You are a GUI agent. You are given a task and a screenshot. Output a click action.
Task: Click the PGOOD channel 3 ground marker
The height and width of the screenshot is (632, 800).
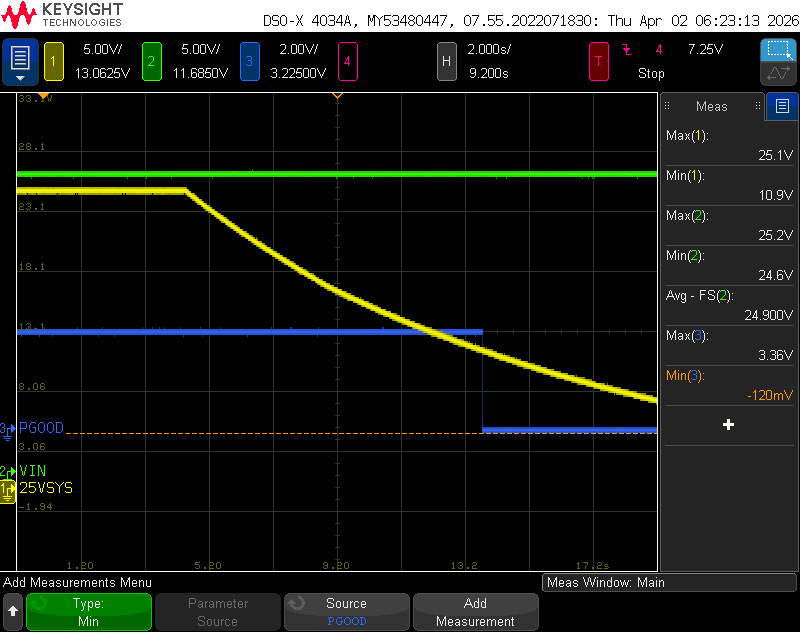[8, 430]
